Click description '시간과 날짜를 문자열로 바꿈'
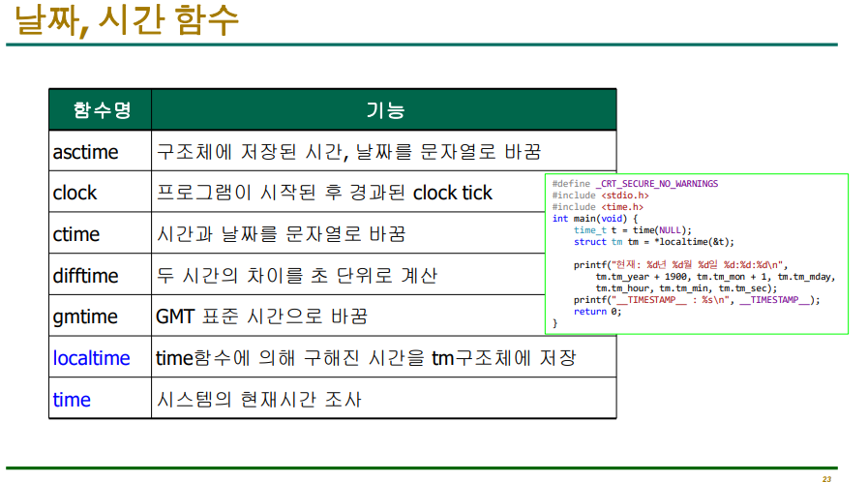 [x=282, y=234]
